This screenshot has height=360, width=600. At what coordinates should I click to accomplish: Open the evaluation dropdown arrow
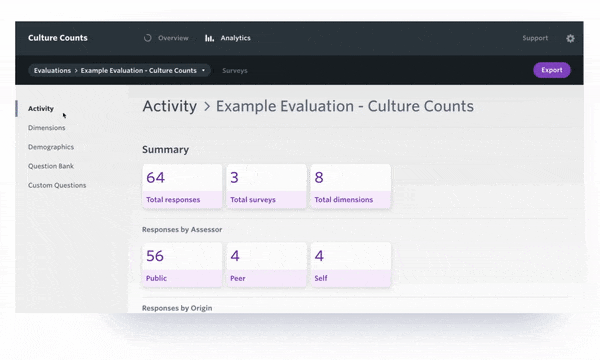pos(203,70)
